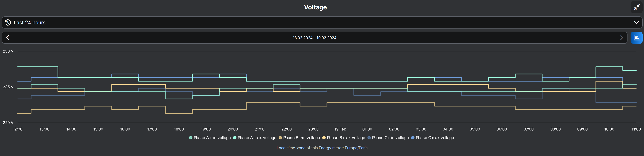Image resolution: width=644 pixels, height=156 pixels.
Task: Click the collapse fullscreen chart icon
Action: 636,7
